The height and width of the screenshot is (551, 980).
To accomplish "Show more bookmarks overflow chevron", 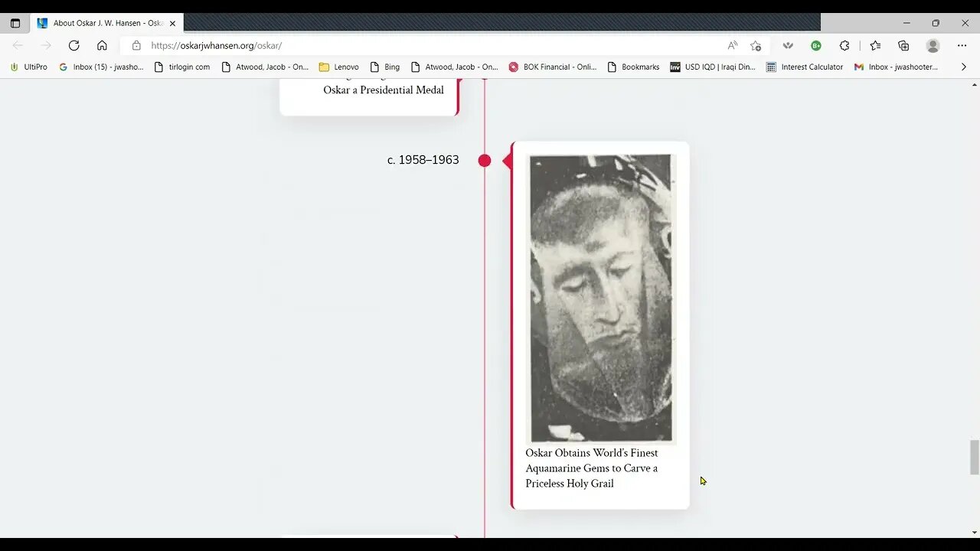I will coord(963,67).
